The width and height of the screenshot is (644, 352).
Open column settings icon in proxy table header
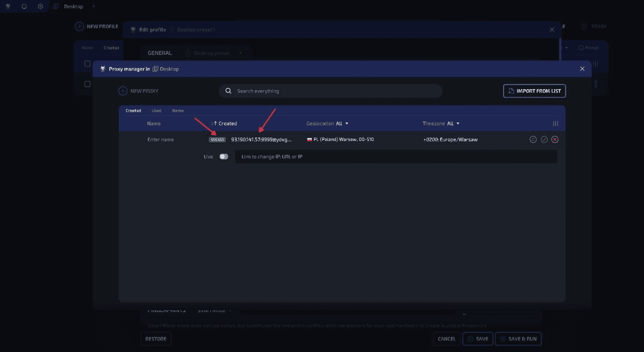click(x=555, y=123)
